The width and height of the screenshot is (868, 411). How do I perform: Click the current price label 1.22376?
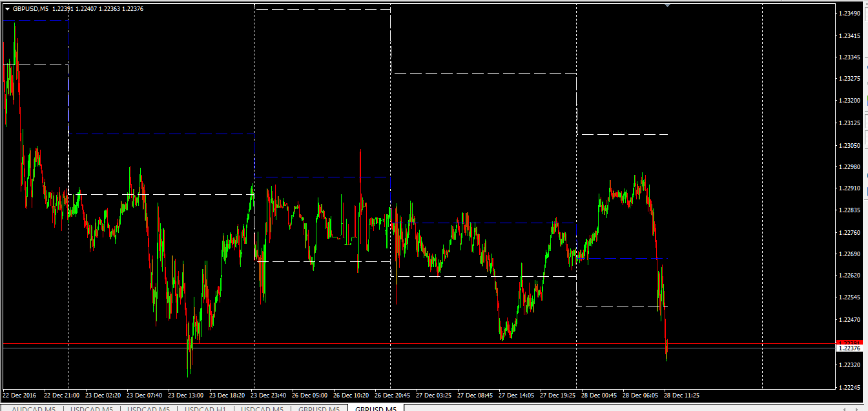(x=849, y=348)
